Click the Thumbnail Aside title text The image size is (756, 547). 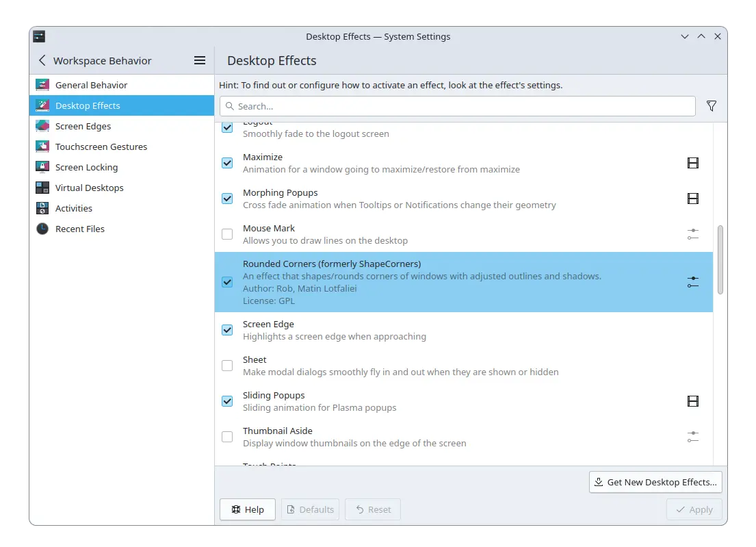point(277,431)
